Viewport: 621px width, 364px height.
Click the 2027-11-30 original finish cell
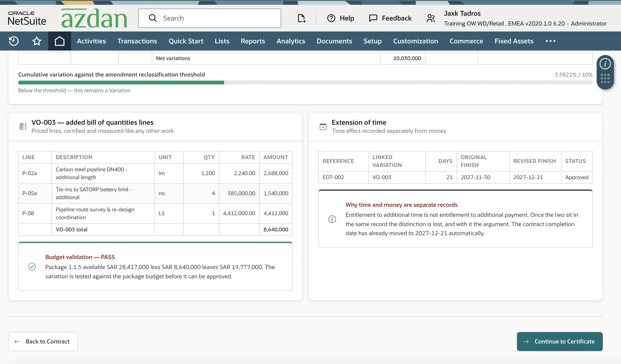[483, 177]
